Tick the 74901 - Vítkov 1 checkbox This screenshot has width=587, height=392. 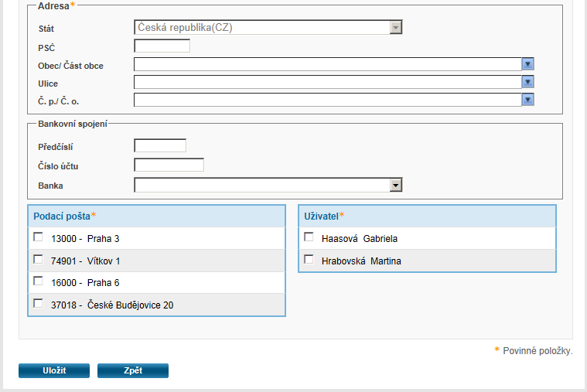pos(38,260)
